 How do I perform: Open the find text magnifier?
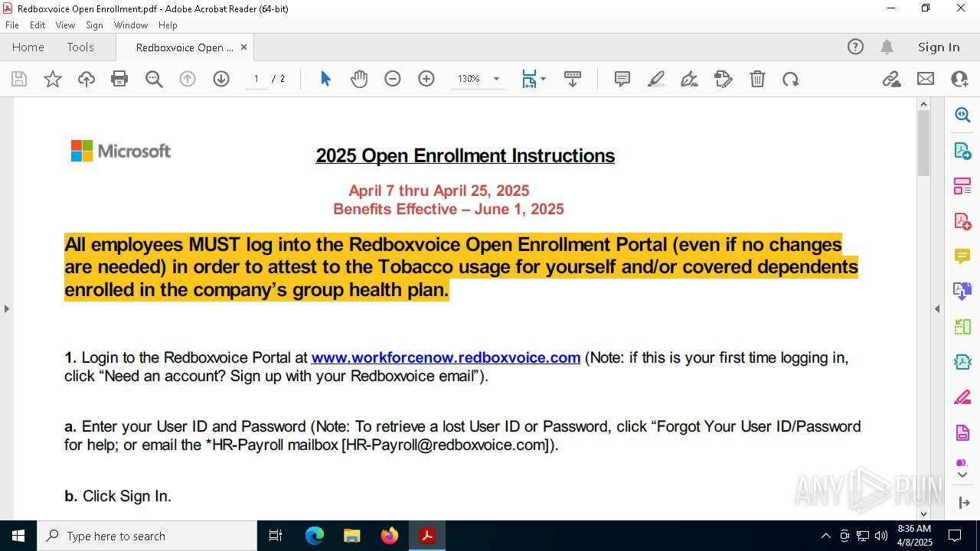(154, 79)
